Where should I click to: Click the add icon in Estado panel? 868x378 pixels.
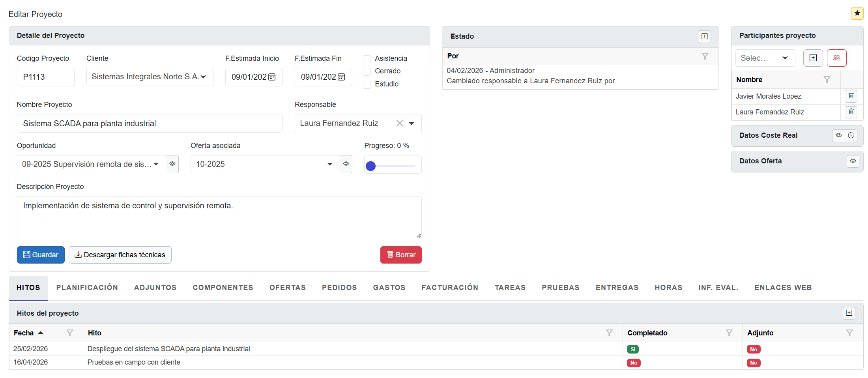704,36
